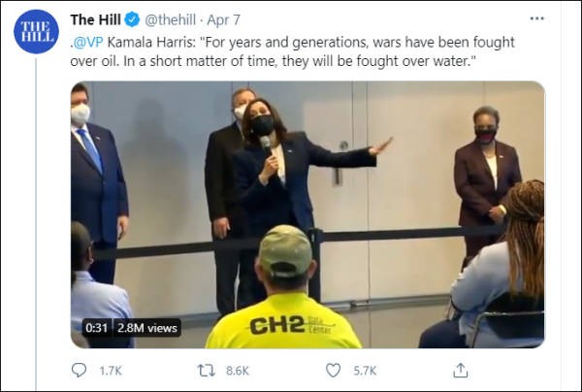Viewport: 582px width, 392px height.
Task: Click the 5.7K likes count
Action: coord(363,371)
